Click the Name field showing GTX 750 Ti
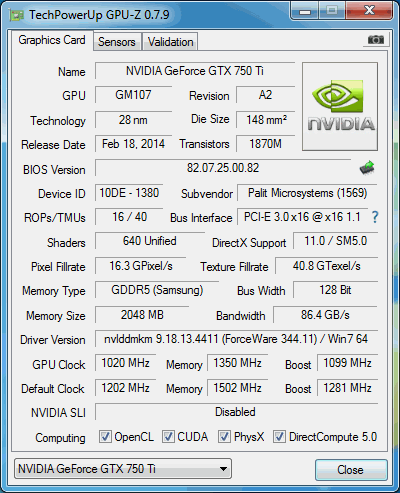400x493 pixels. click(195, 71)
